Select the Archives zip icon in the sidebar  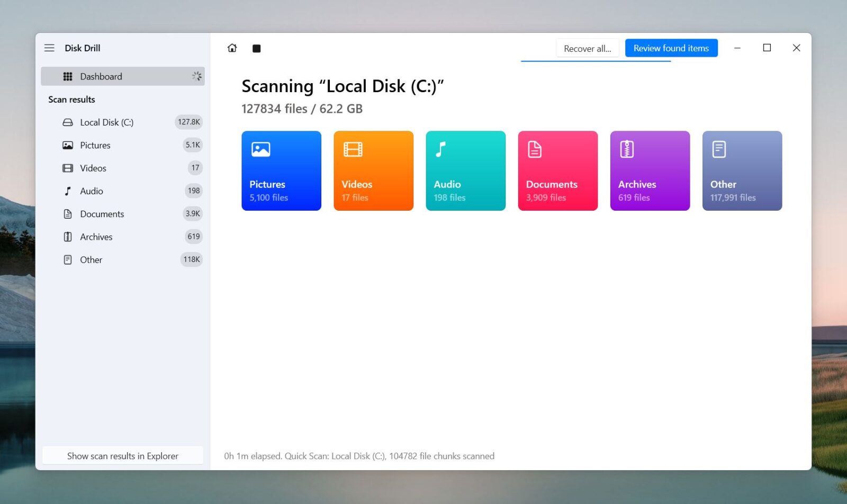click(67, 237)
